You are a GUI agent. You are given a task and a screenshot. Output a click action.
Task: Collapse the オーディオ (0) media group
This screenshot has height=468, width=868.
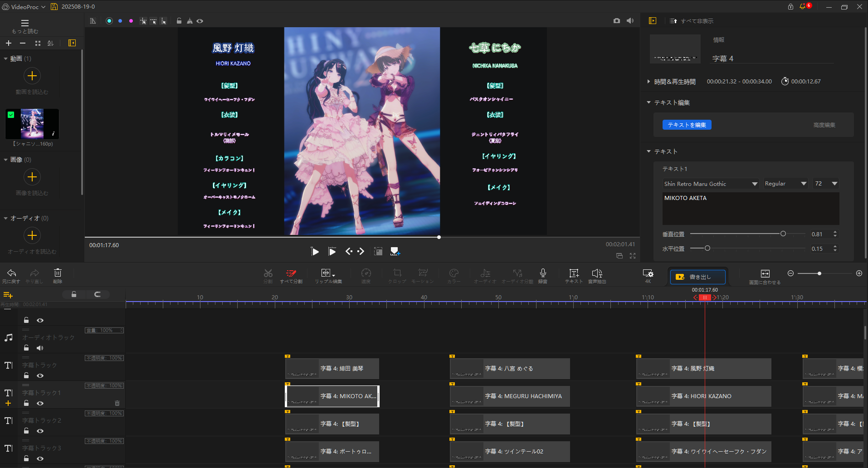pos(5,218)
